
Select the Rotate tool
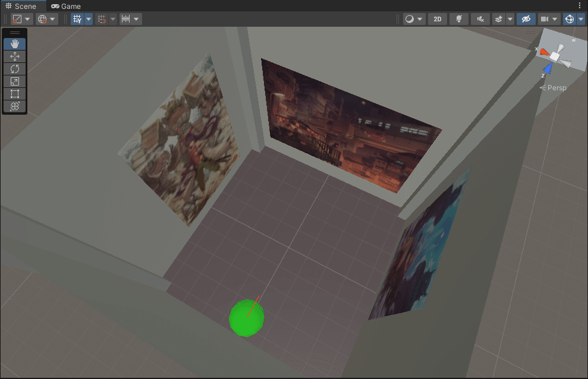pyautogui.click(x=15, y=69)
